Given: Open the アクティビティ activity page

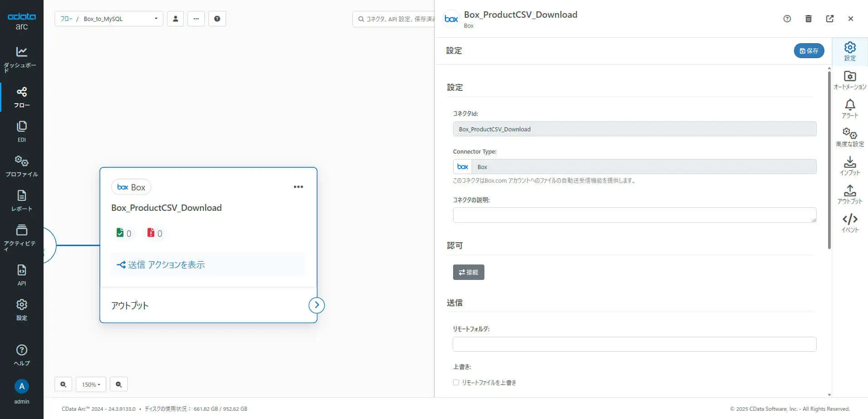Looking at the screenshot, I should point(21,238).
